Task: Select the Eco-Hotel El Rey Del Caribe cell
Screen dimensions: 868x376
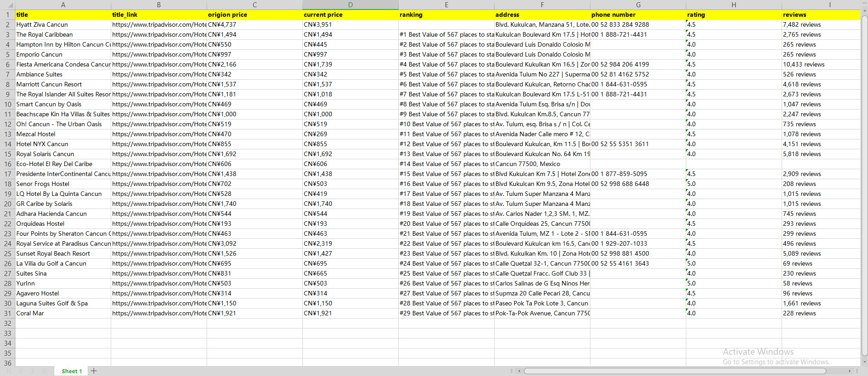Action: pos(63,164)
